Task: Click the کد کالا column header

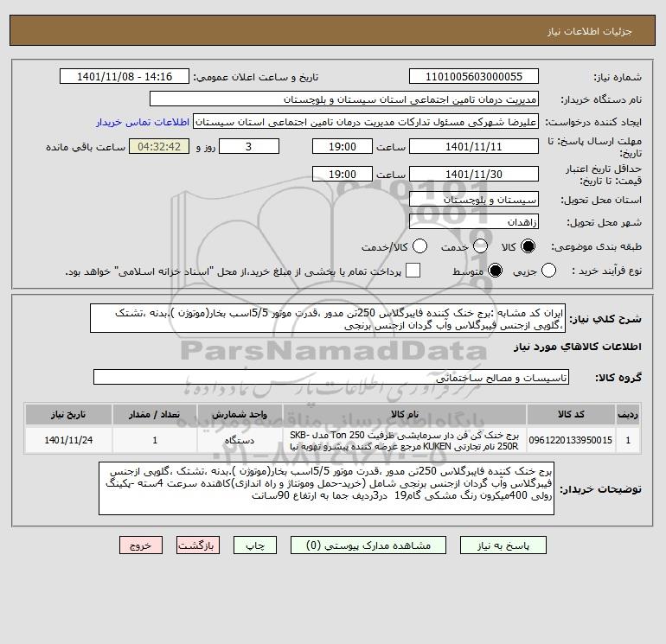Action: [571, 414]
